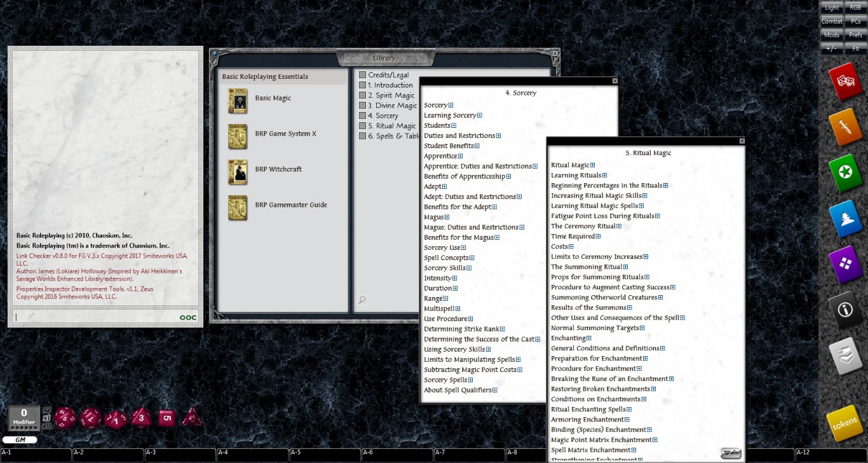Screen dimensions: 868x463
Task: Open the gold tokens drawer icon
Action: pos(845,422)
